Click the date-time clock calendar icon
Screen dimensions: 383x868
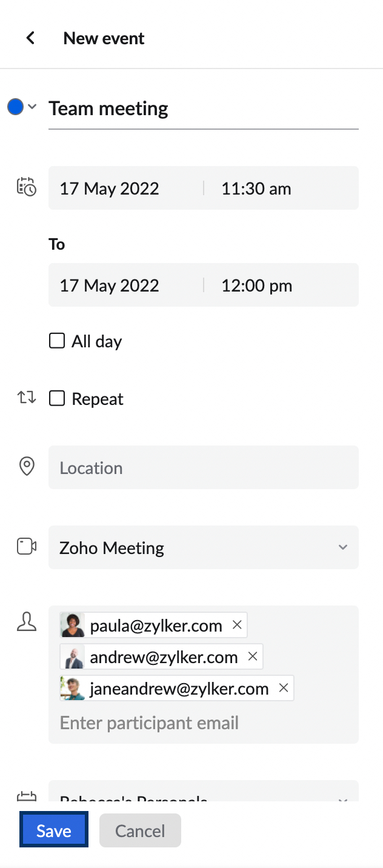point(27,187)
